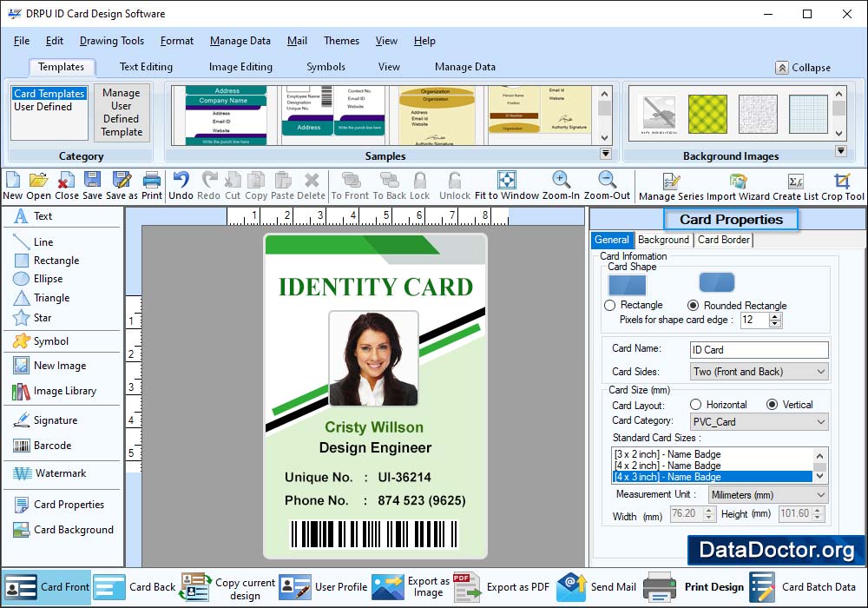Open the Manage Series tool

pyautogui.click(x=671, y=181)
